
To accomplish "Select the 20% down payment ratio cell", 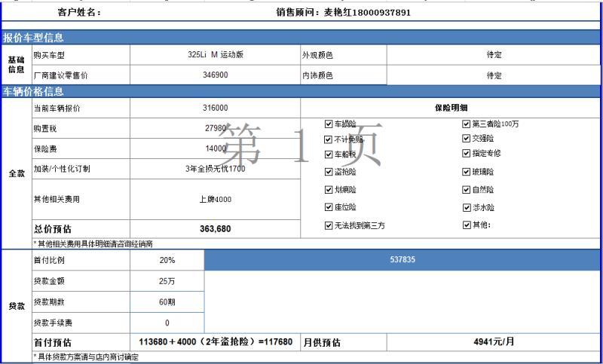I will 167,260.
